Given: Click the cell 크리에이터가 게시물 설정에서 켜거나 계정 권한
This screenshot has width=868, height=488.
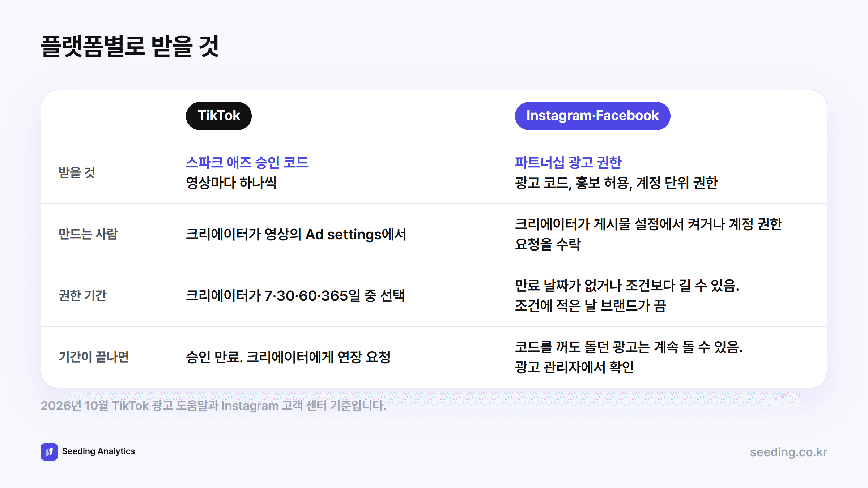Looking at the screenshot, I should 648,224.
